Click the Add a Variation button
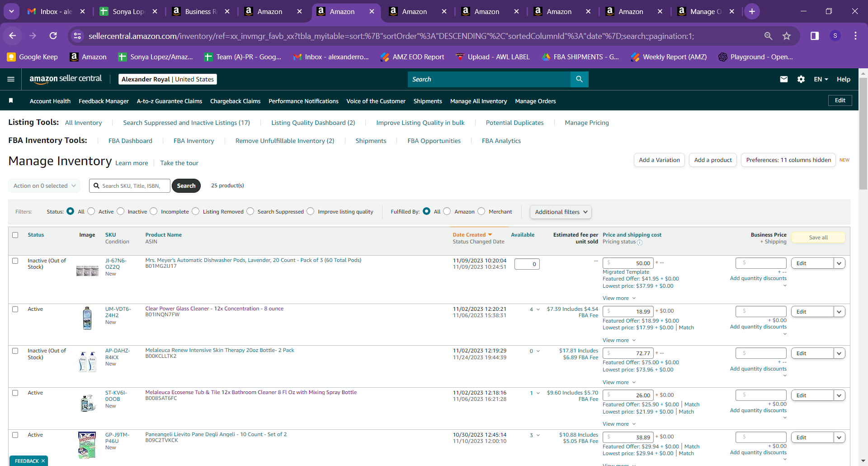868x466 pixels. click(x=659, y=160)
